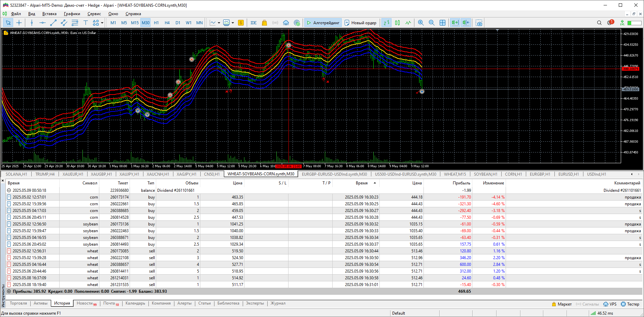This screenshot has height=317, width=644.
Task: Switch to the Журнал tab
Action: coord(278,303)
